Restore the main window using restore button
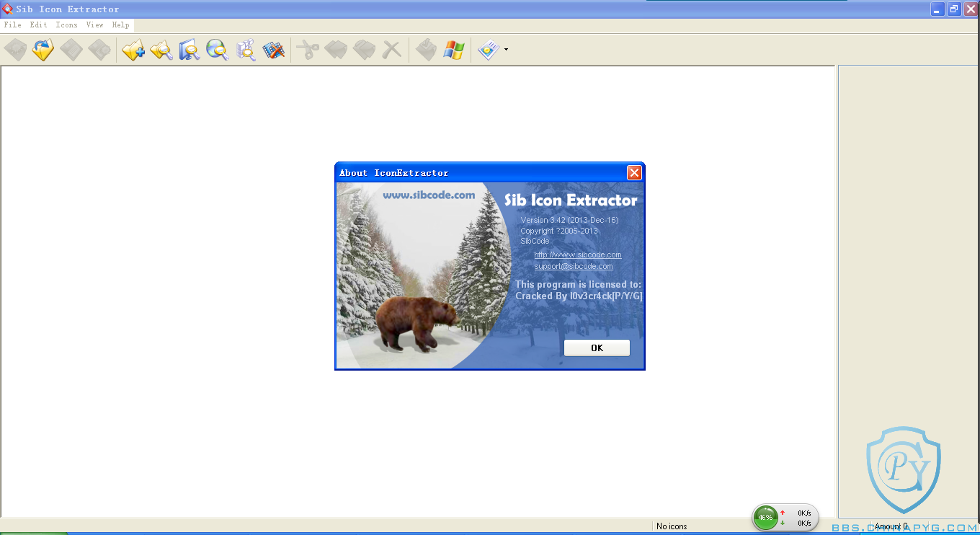 click(954, 9)
